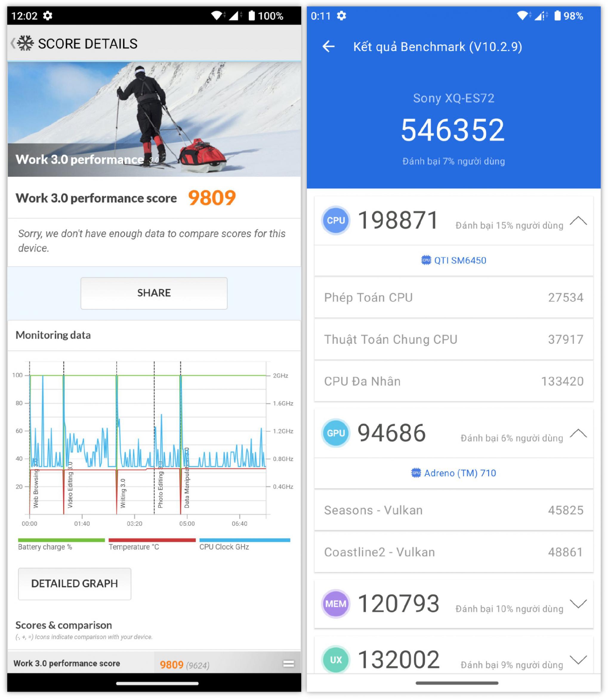This screenshot has height=700, width=608.
Task: Tap Work 3.0 performance hero image
Action: click(154, 119)
